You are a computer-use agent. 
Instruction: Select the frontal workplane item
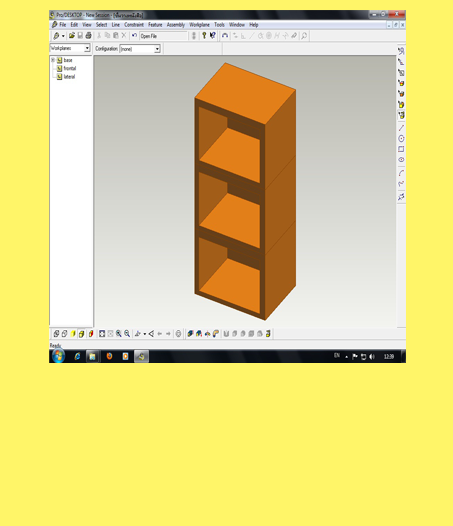(x=70, y=68)
